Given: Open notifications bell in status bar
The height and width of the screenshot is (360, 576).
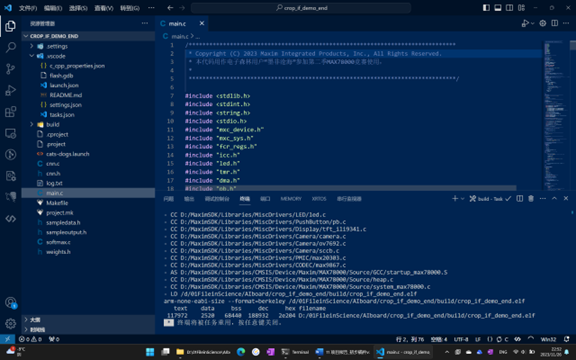Looking at the screenshot, I should click(x=566, y=339).
